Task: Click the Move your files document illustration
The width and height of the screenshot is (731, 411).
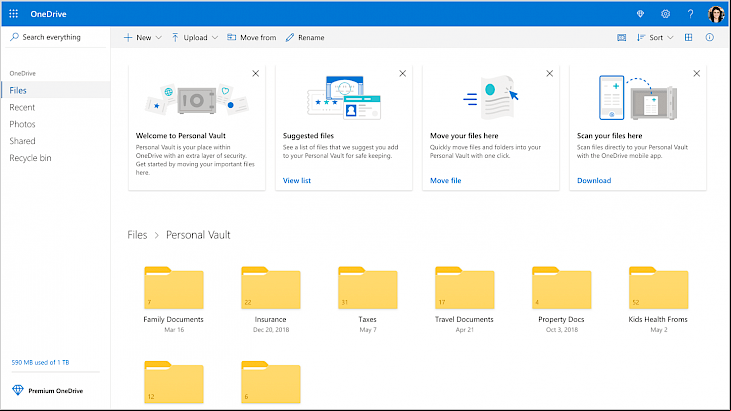Action: coord(490,97)
